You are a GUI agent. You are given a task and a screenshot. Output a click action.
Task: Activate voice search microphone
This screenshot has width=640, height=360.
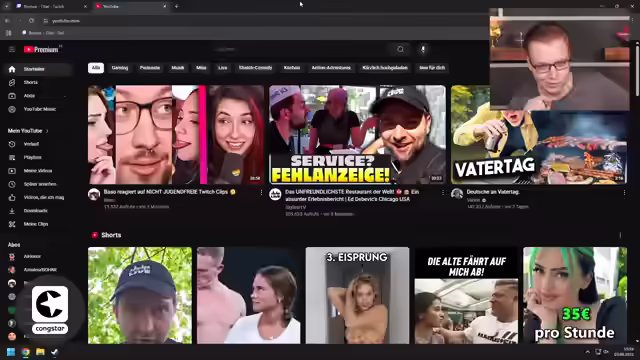[423, 49]
